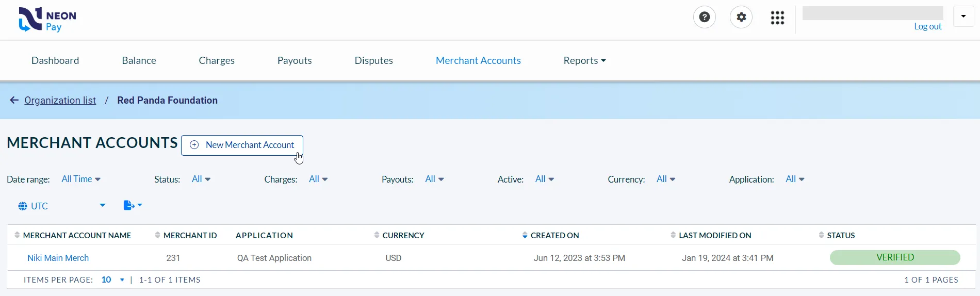The image size is (980, 296).
Task: Click the Log out link
Action: pyautogui.click(x=927, y=27)
